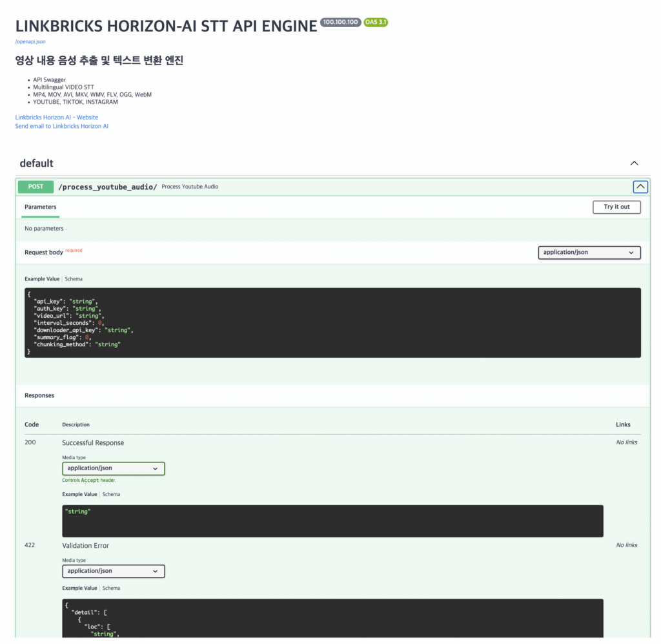Click the Try it out button
This screenshot has height=644, width=661.
coord(616,207)
